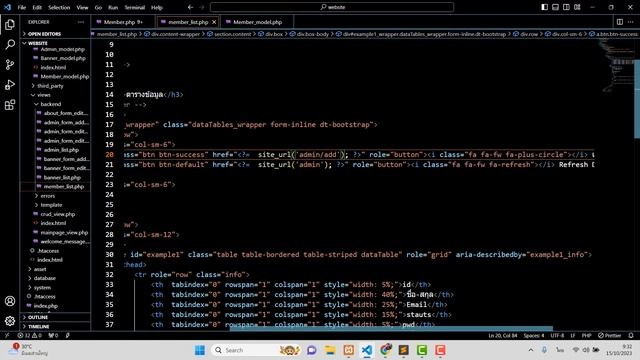
Task: Open the XAMPP taskbar icon
Action: click(349, 350)
